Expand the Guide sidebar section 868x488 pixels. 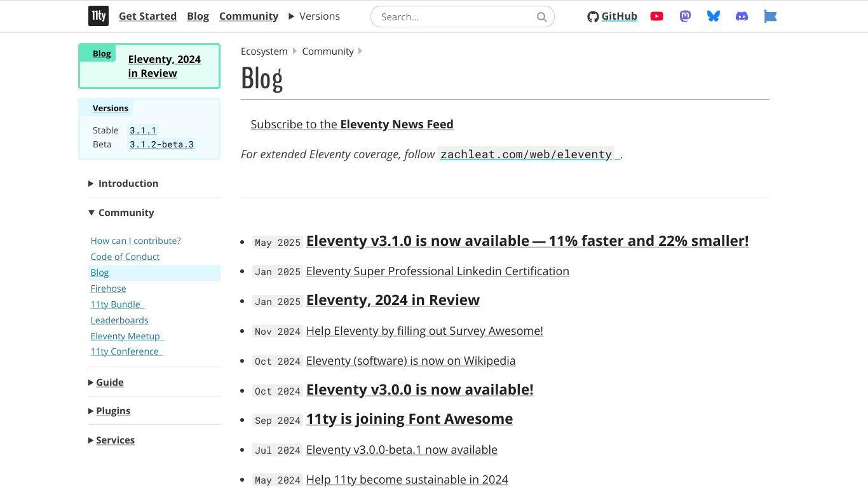(106, 382)
